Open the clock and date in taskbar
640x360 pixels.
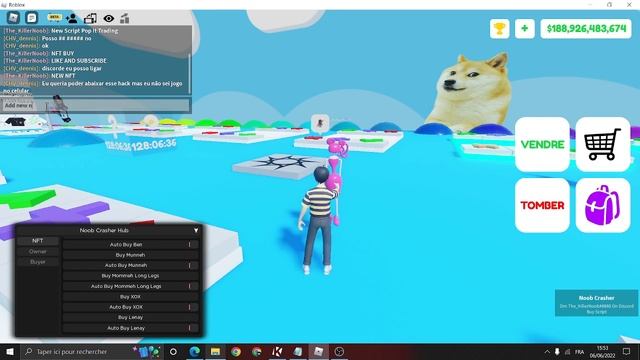[602, 351]
